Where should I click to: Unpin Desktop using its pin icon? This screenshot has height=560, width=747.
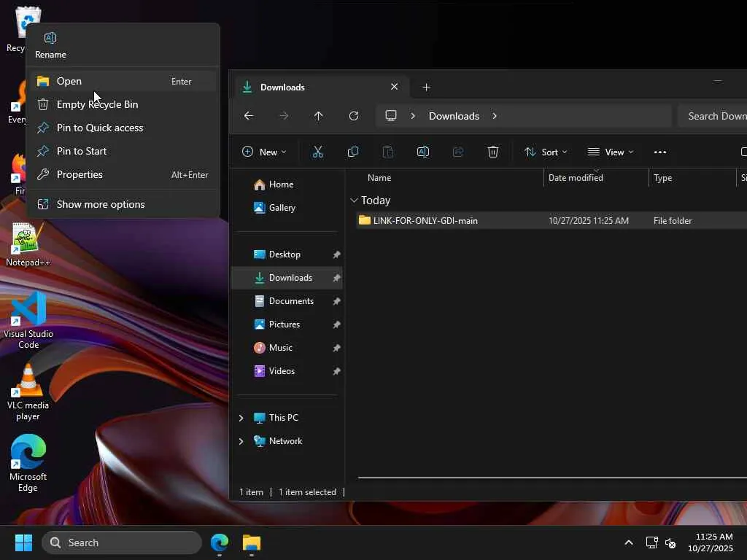336,254
